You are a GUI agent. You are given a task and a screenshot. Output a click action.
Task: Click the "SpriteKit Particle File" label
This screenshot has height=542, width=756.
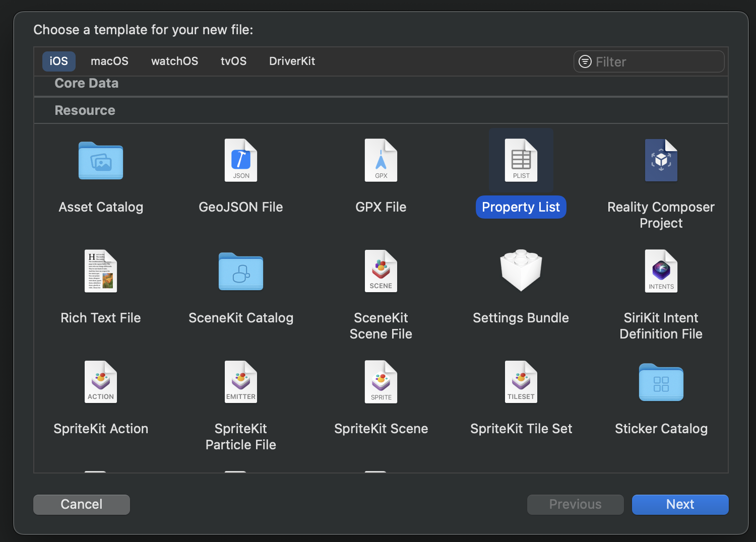click(241, 437)
